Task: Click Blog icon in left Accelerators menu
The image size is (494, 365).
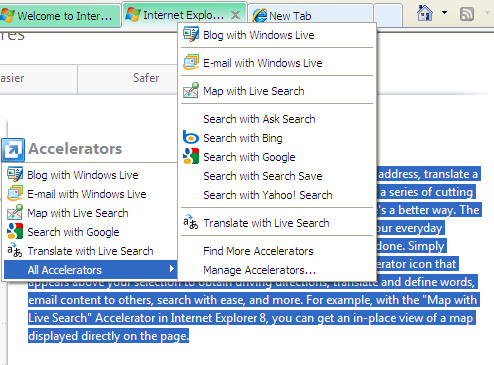Action: [15, 174]
